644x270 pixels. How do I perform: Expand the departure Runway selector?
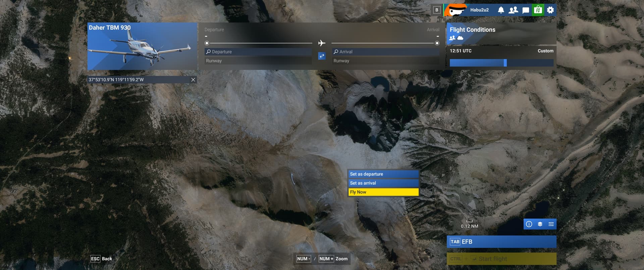258,61
